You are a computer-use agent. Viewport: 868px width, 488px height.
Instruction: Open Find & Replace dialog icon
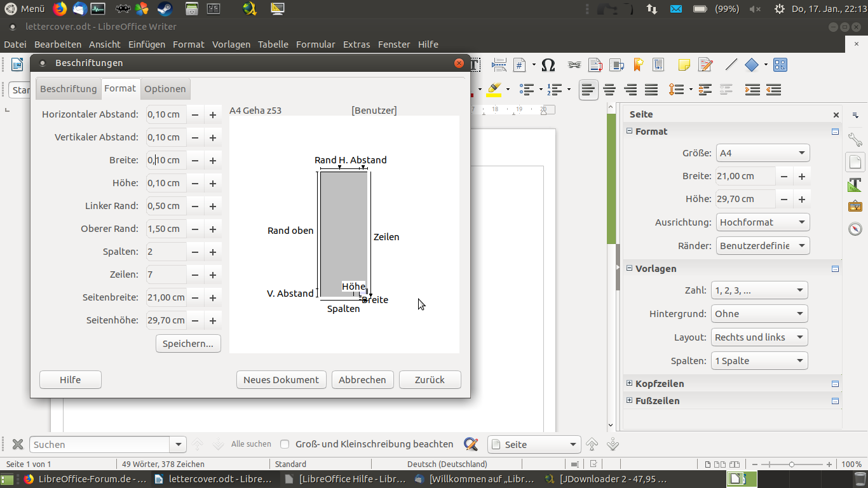click(471, 444)
